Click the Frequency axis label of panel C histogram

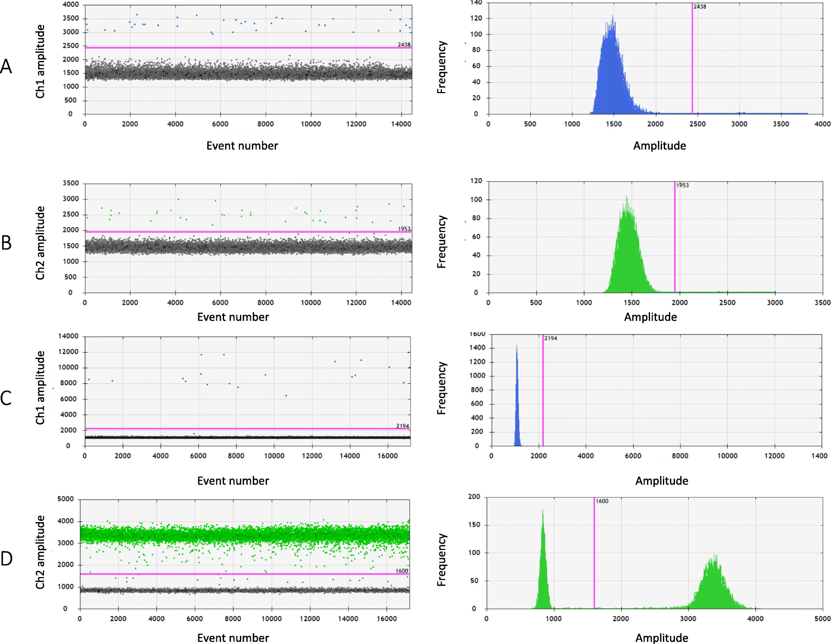442,388
